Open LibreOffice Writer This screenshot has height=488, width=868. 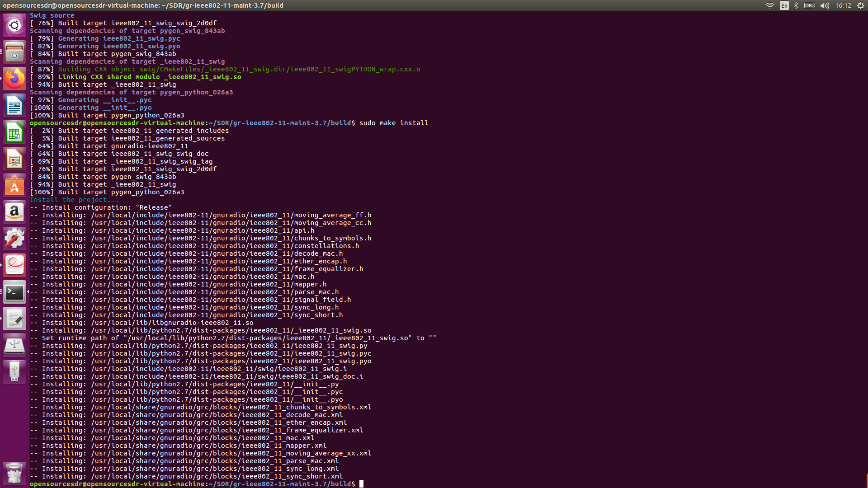pos(14,105)
